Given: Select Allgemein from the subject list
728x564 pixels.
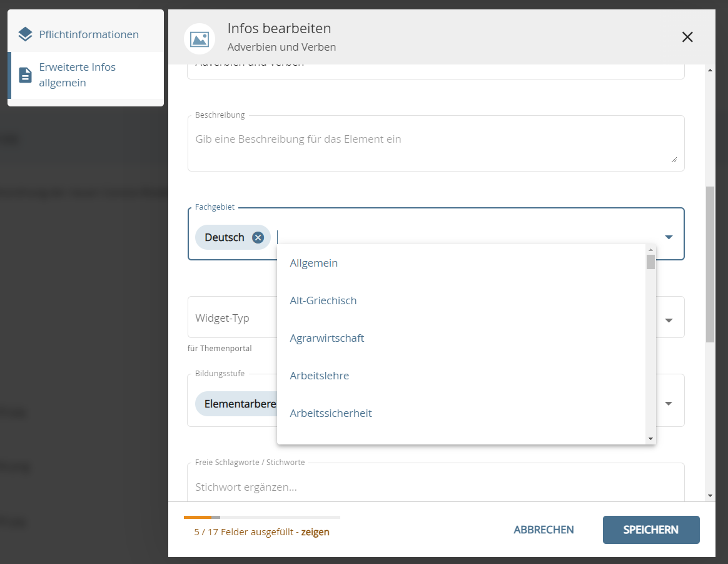Looking at the screenshot, I should 461,263.
